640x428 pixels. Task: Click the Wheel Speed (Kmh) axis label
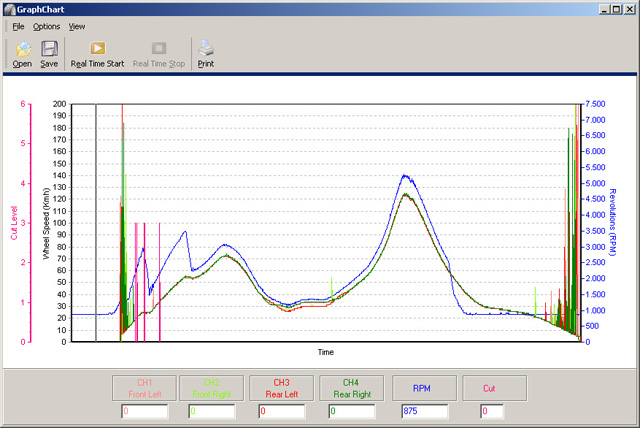click(x=46, y=224)
